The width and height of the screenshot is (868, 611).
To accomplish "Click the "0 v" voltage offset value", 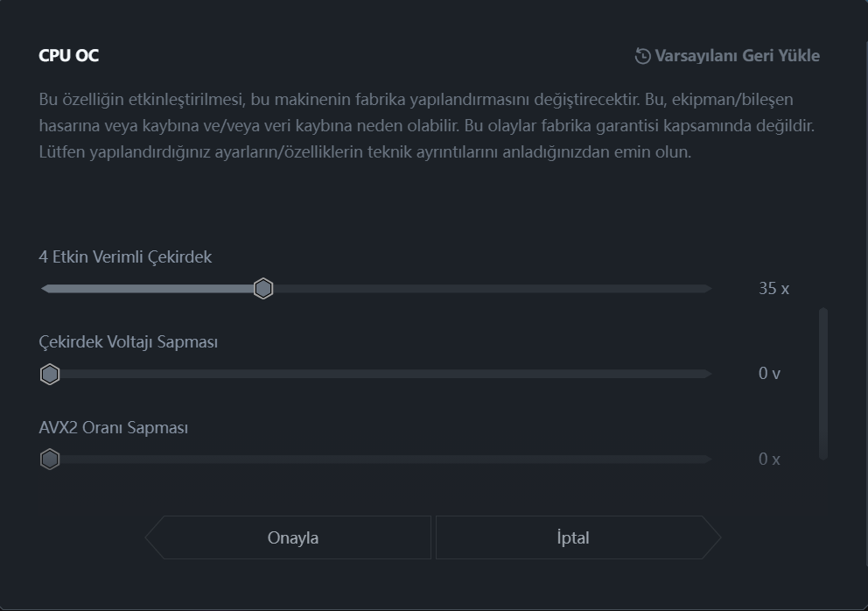I will coord(769,374).
